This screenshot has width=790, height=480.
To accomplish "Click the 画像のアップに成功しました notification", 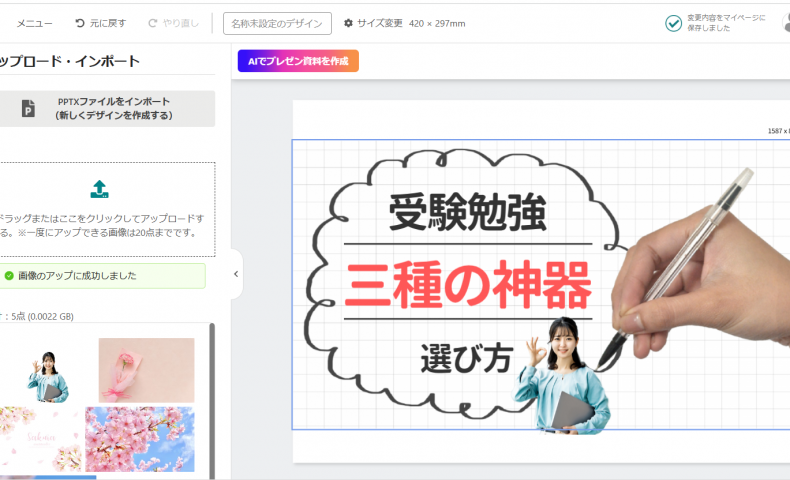I will (102, 276).
